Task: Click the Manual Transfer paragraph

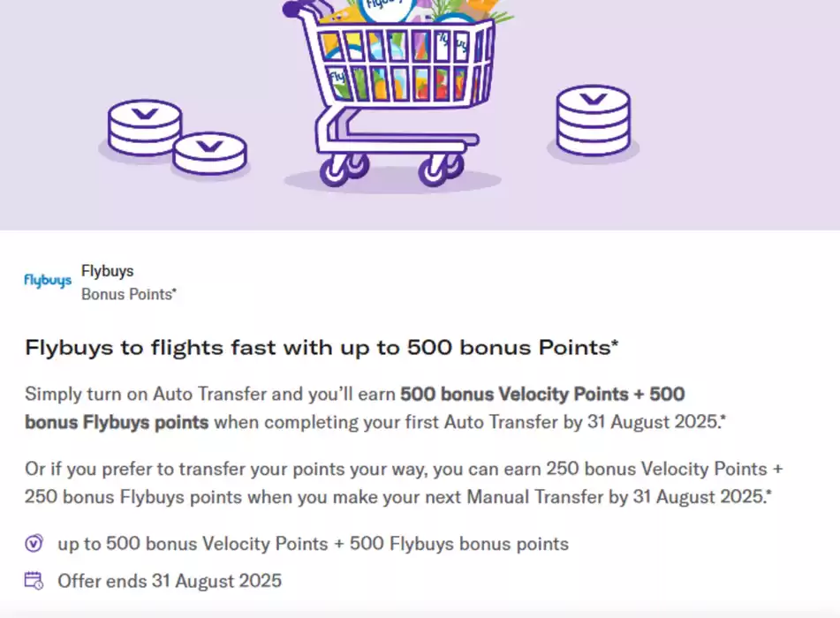Action: (404, 483)
